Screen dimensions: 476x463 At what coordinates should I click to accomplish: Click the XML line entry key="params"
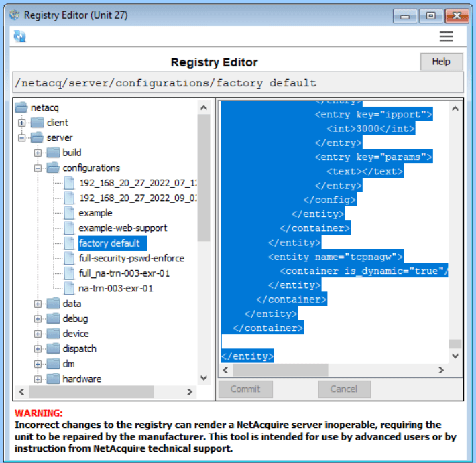coord(373,157)
